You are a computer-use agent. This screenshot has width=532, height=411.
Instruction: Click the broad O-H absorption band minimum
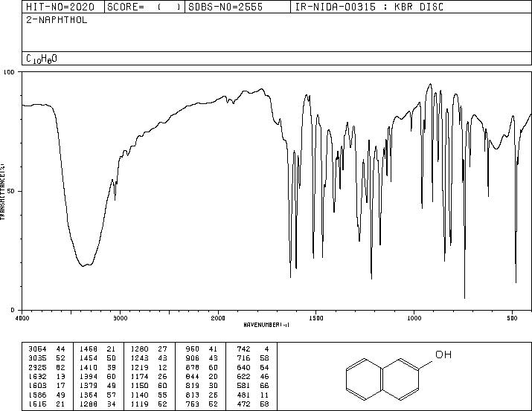[x=83, y=265]
